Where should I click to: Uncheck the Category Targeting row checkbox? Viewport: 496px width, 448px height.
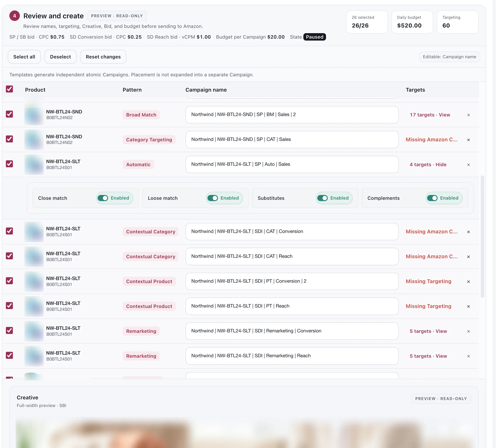(x=9, y=139)
